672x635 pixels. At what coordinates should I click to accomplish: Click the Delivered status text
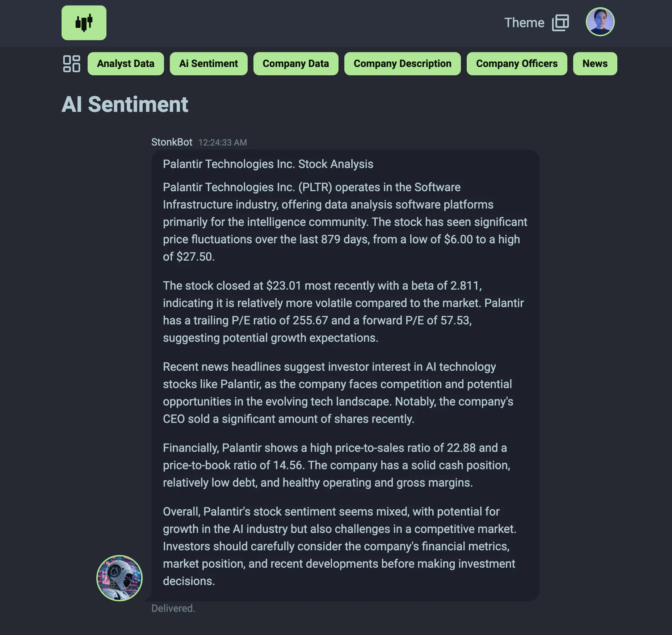click(x=173, y=608)
